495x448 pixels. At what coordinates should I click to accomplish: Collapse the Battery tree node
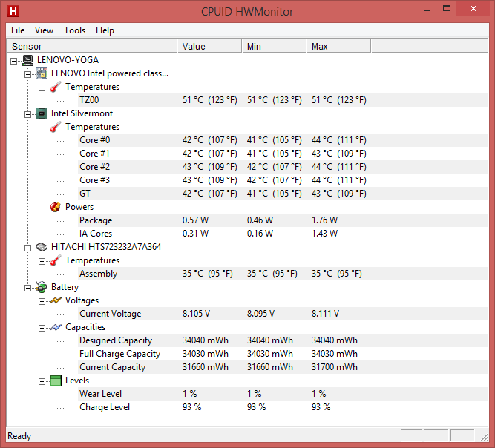[x=28, y=287]
